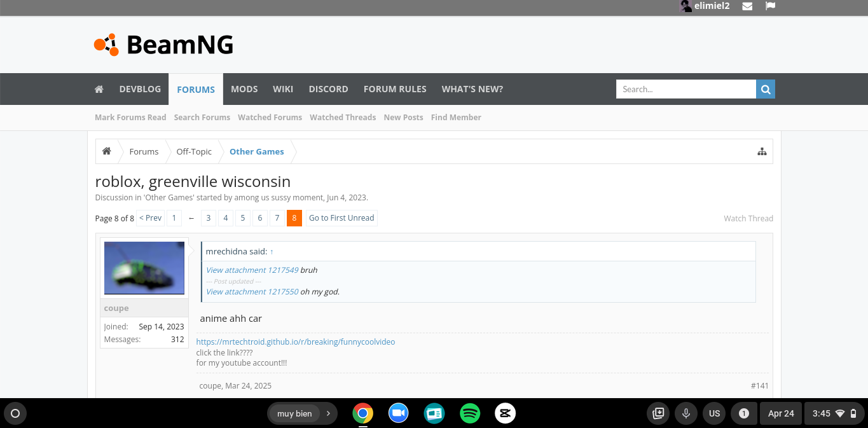Image resolution: width=868 pixels, height=428 pixels.
Task: Open the mrtechtroid.github.io signature link
Action: click(x=296, y=342)
